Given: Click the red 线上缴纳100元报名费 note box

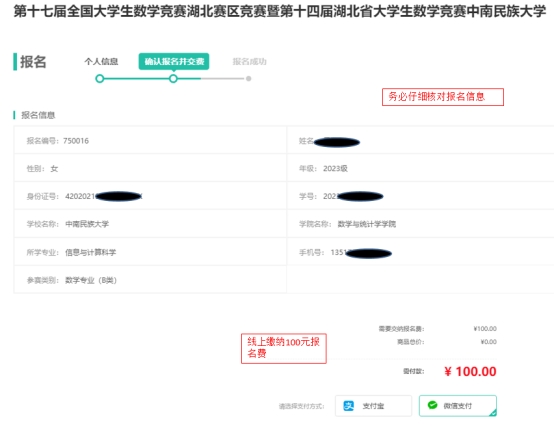Looking at the screenshot, I should coord(284,348).
